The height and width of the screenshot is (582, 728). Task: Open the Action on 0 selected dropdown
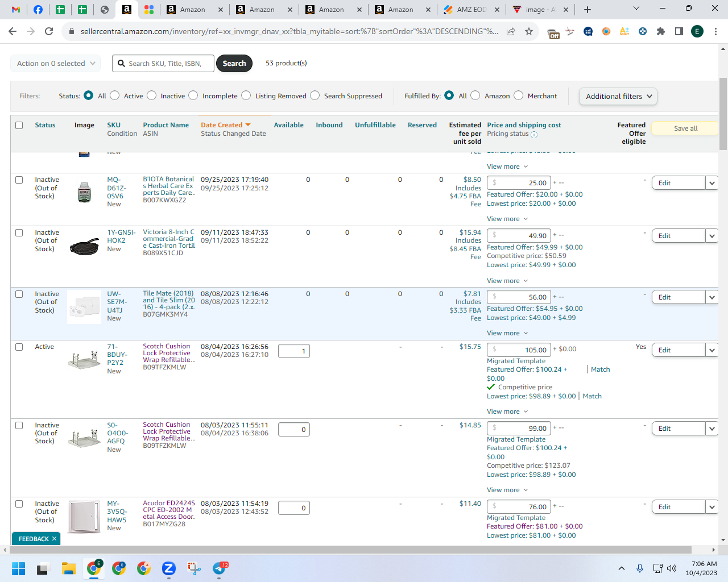click(x=56, y=64)
